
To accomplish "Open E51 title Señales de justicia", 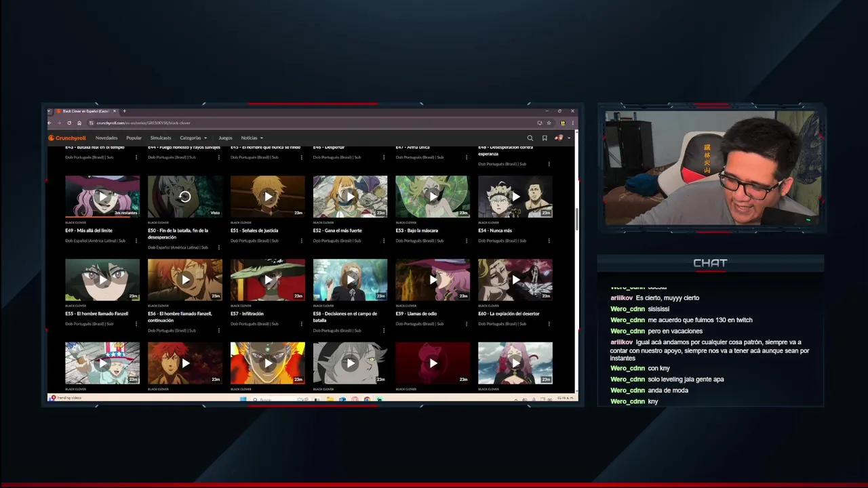I will 254,230.
